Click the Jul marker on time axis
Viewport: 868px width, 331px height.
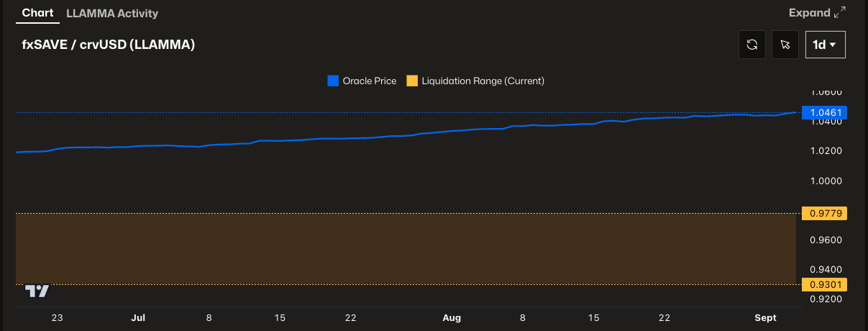(138, 318)
